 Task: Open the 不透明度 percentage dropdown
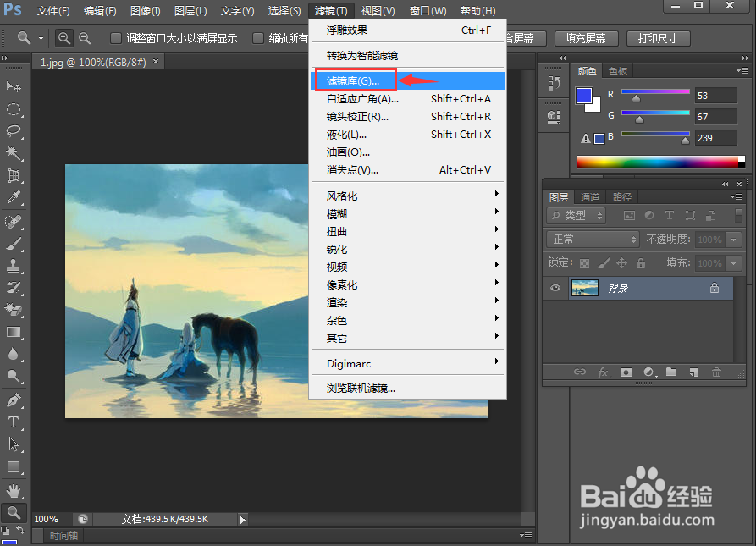[x=734, y=240]
